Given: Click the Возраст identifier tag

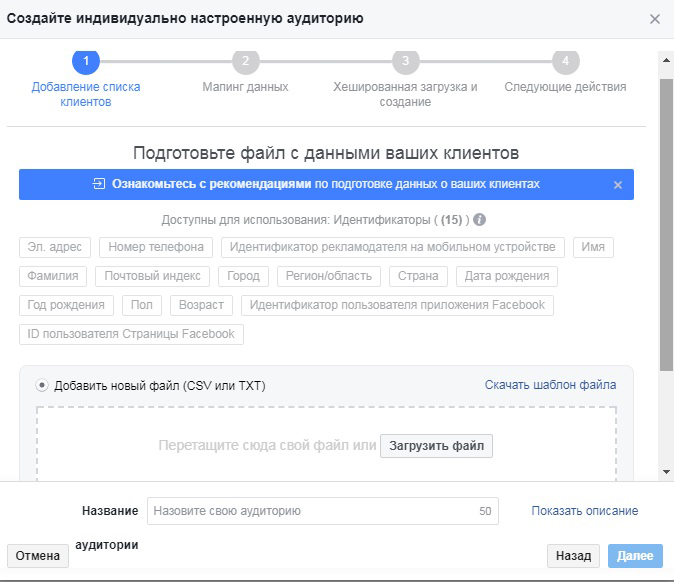Looking at the screenshot, I should tap(201, 305).
